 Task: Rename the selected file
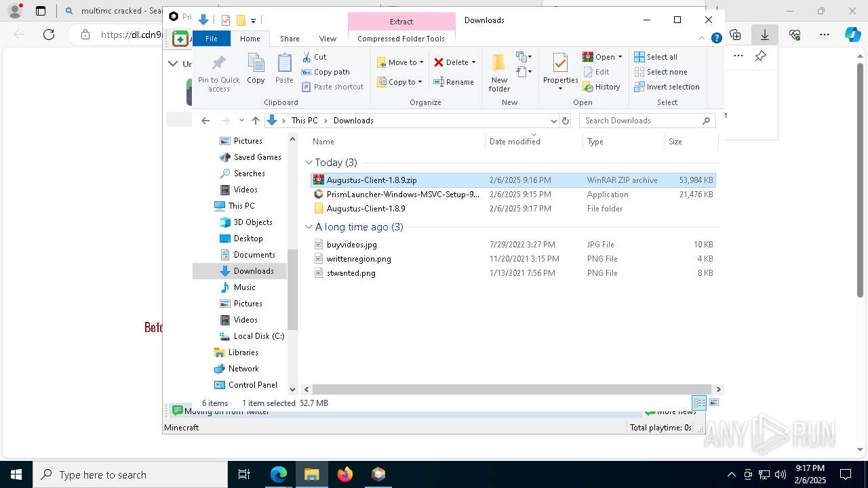[454, 82]
